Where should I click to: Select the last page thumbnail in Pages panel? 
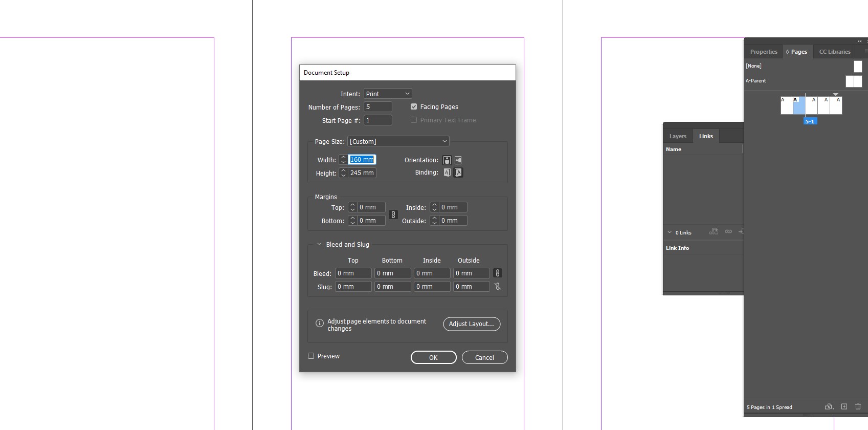pos(836,105)
